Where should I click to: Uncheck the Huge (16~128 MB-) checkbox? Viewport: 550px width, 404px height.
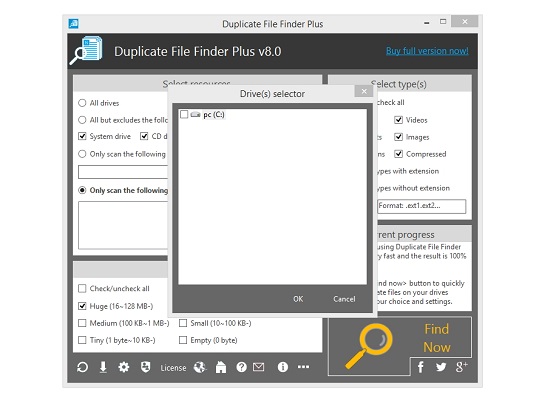point(82,306)
